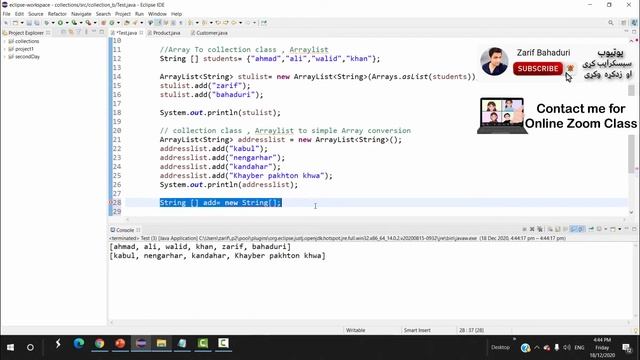Open the Open Console dropdown arrow
640x360 pixels.
point(620,229)
